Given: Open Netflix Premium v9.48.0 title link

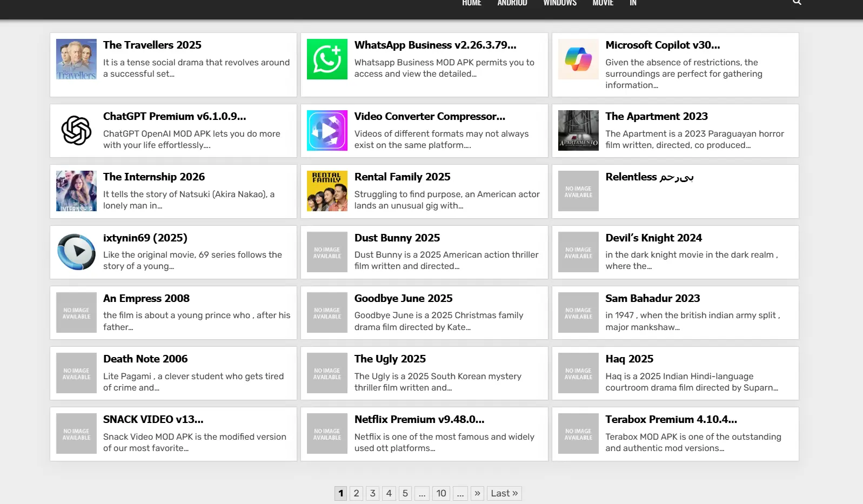Looking at the screenshot, I should click(x=419, y=419).
